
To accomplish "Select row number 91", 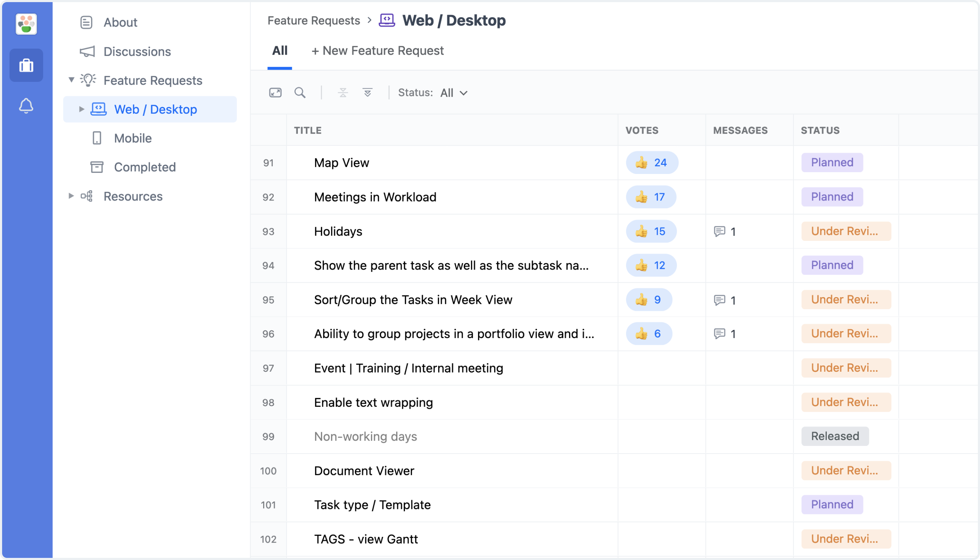I will (x=268, y=163).
